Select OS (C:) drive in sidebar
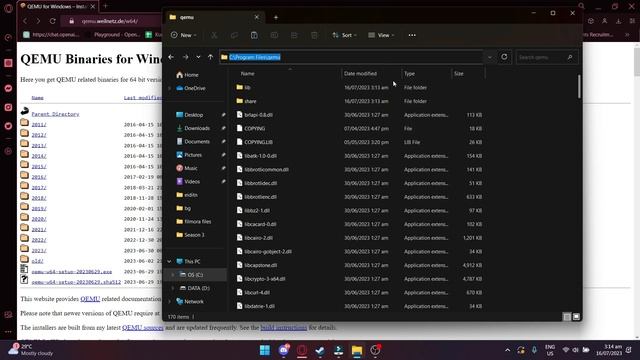This screenshot has height=360, width=640. pos(195,275)
